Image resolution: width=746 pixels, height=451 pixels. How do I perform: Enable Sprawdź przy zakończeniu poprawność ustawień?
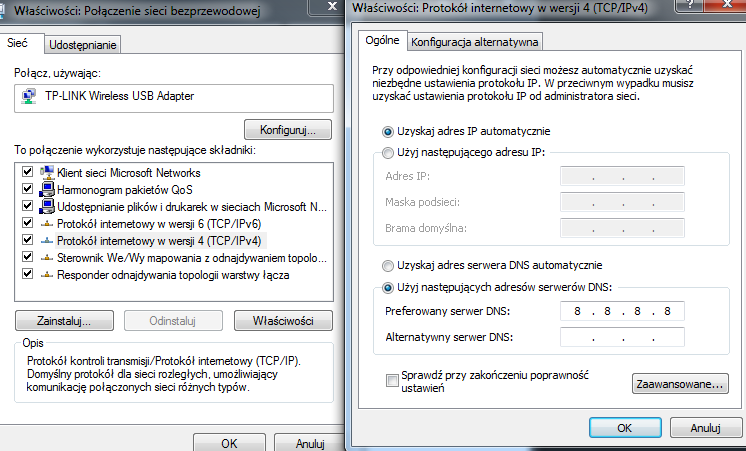point(392,381)
